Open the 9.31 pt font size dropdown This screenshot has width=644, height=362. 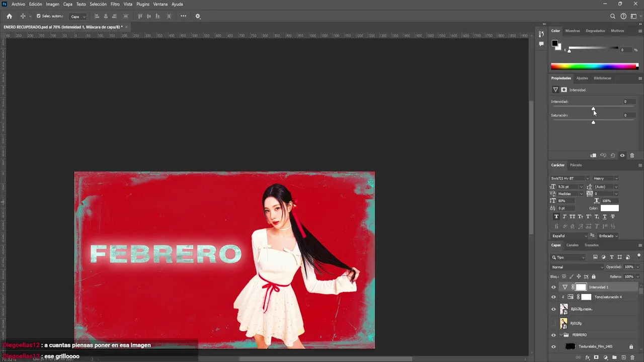click(582, 187)
